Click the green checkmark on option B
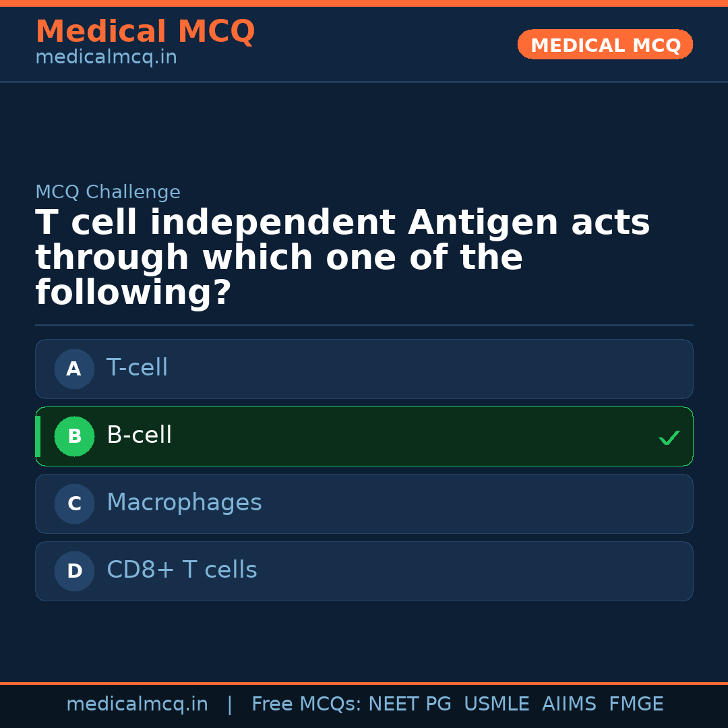728x728 pixels. point(669,437)
